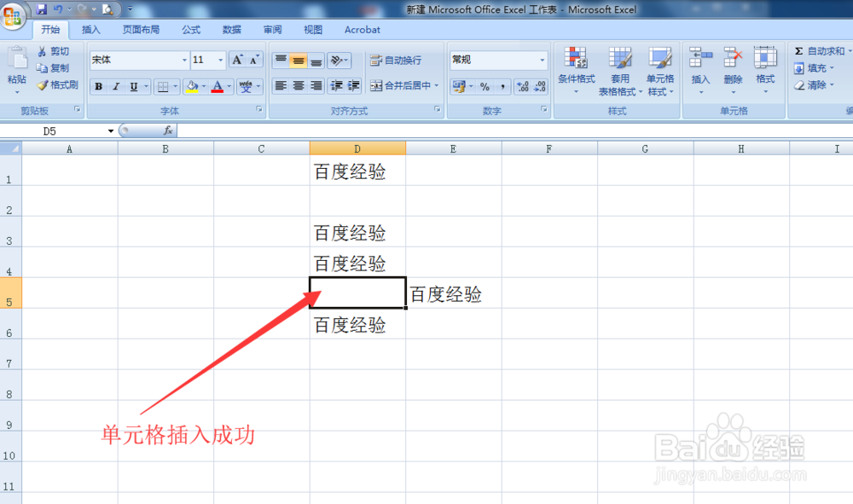Toggle underline formatting
Screen dimensions: 853x504
click(x=133, y=86)
